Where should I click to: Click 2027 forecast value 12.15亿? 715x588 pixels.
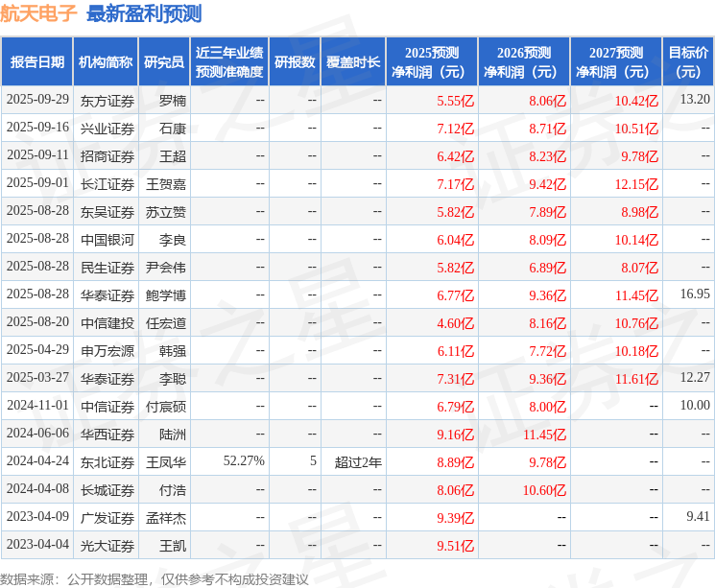coord(636,184)
